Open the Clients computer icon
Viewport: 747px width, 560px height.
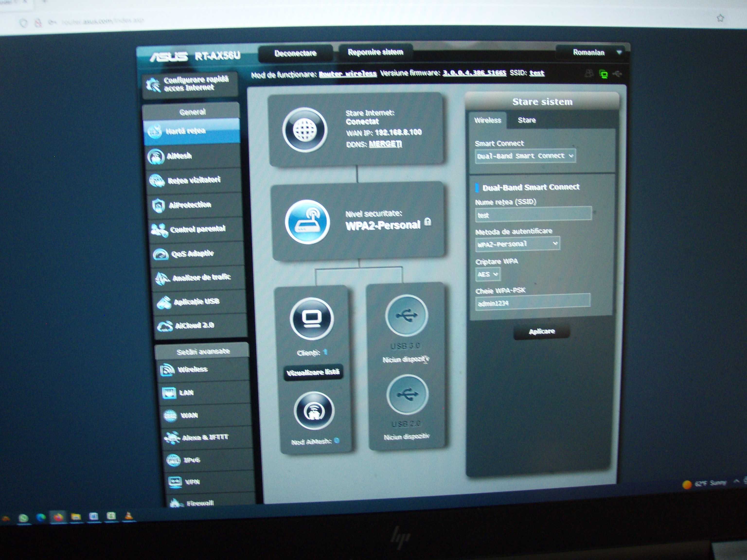tap(312, 318)
